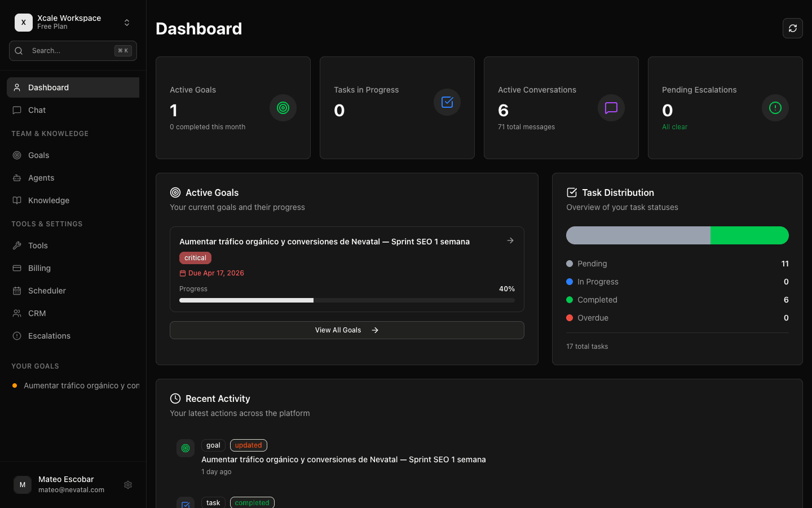The height and width of the screenshot is (508, 812).
Task: Click the View All Goals button
Action: tap(347, 330)
